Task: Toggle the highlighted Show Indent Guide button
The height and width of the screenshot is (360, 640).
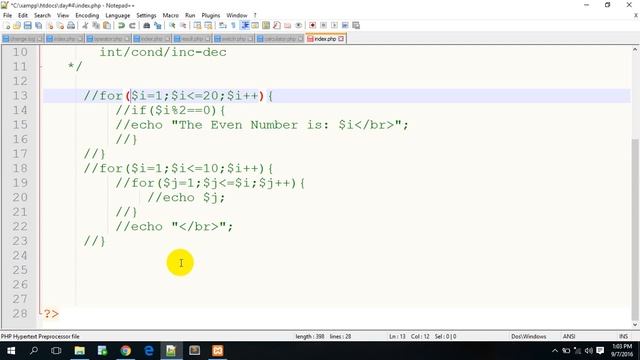Action: click(244, 25)
